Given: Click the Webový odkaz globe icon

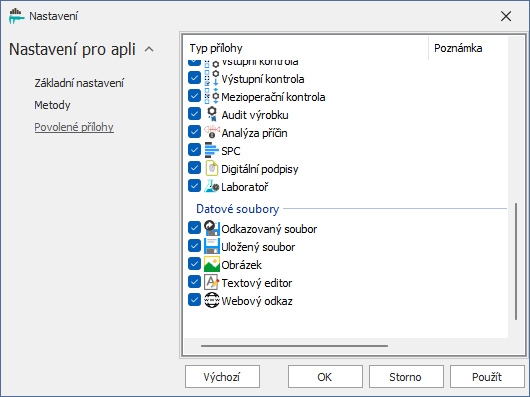Looking at the screenshot, I should click(x=212, y=300).
